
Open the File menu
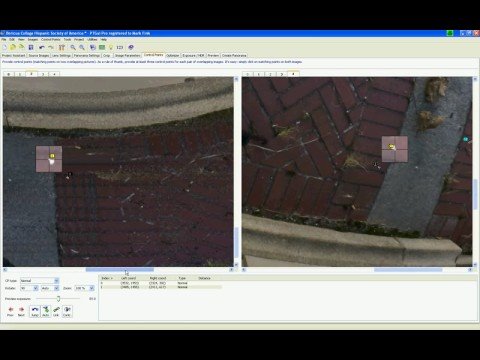4,40
